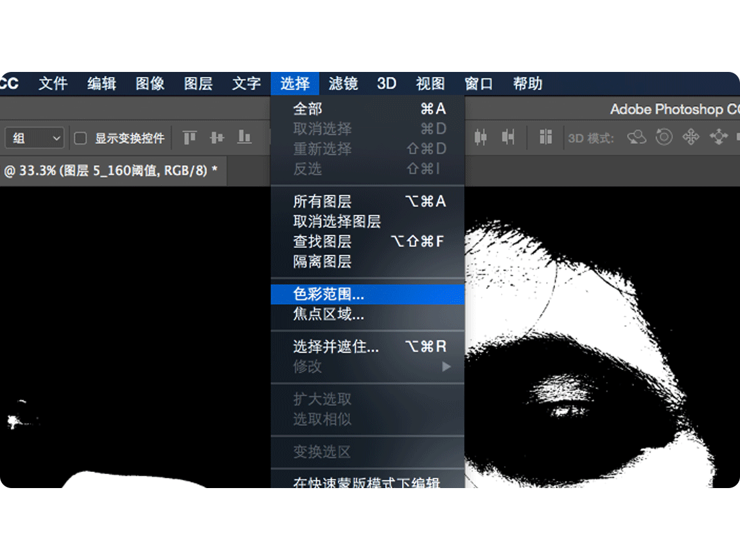Click the auto-align layers icon
740x560 pixels.
tap(545, 137)
